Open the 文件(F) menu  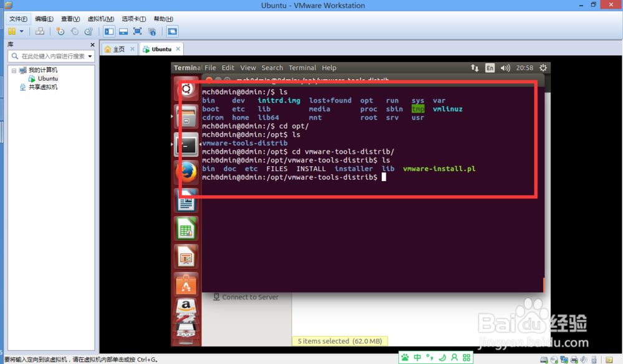click(18, 19)
